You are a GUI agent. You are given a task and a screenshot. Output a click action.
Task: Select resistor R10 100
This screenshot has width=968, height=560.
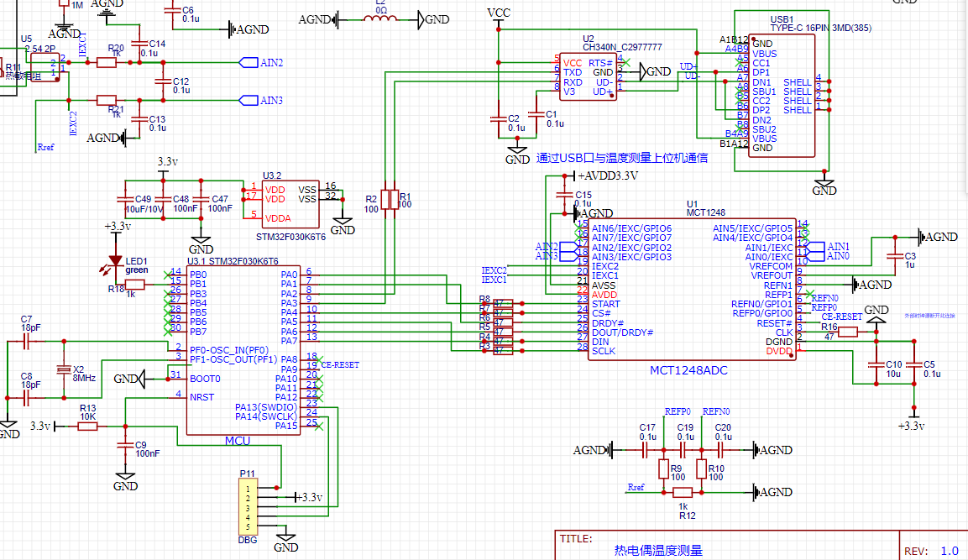click(x=701, y=469)
